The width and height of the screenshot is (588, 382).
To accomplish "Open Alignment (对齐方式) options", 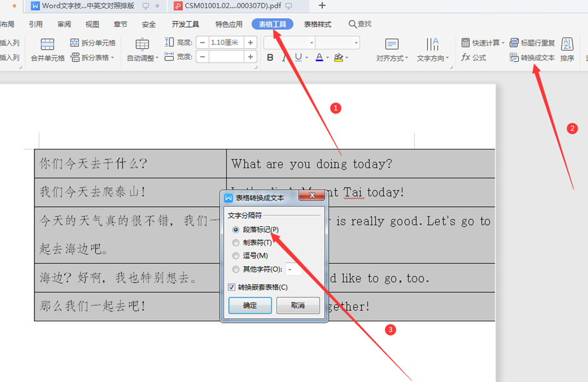I will 392,50.
